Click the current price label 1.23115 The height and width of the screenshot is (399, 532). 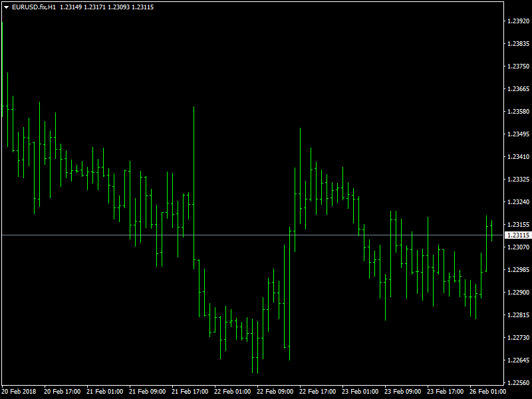[518, 235]
